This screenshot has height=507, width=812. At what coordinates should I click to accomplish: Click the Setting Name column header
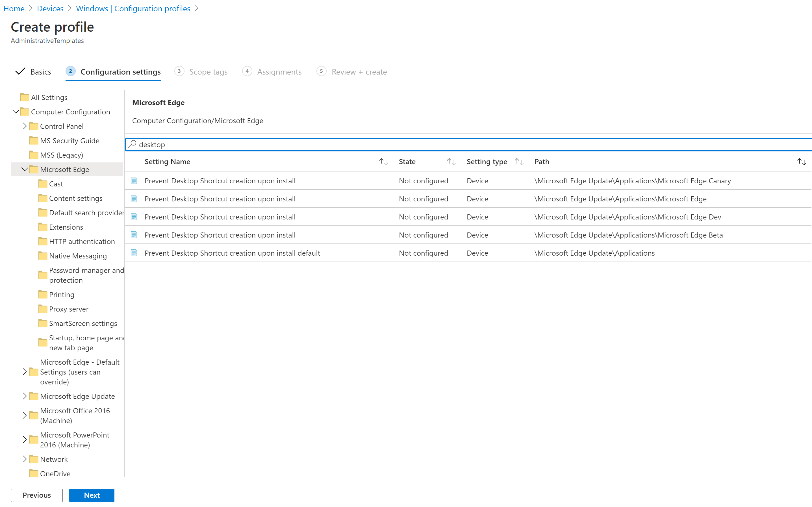click(167, 162)
